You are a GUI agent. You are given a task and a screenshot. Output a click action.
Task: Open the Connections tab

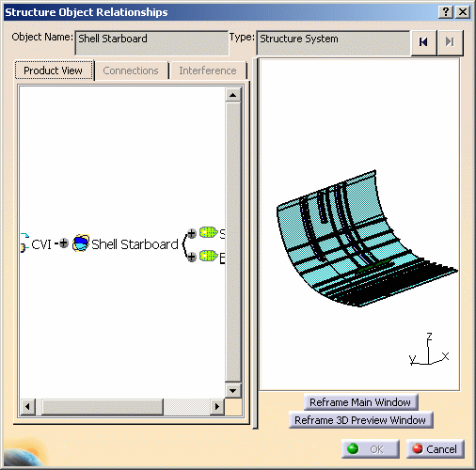click(x=131, y=70)
